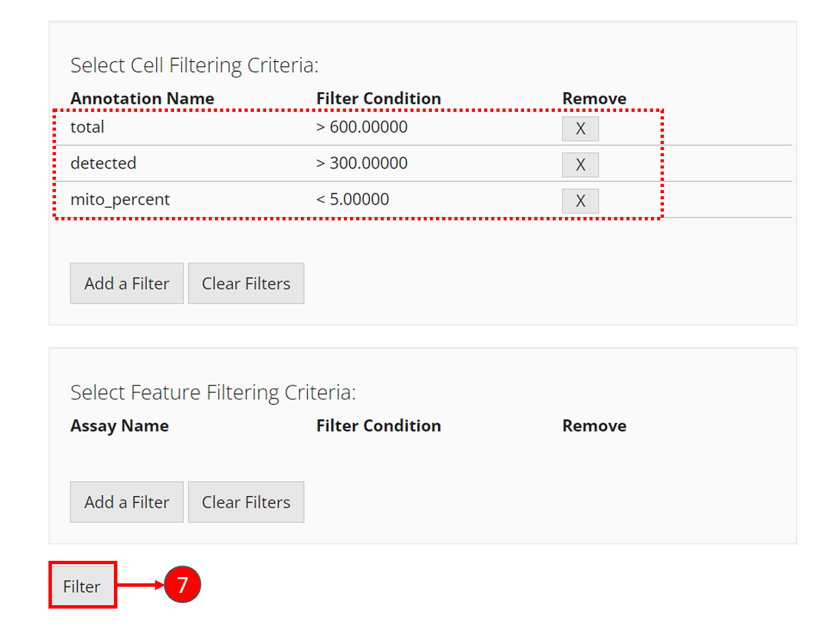Add a Filter under Feature Filtering Criteria
Screen dimensions: 840x627
[126, 502]
